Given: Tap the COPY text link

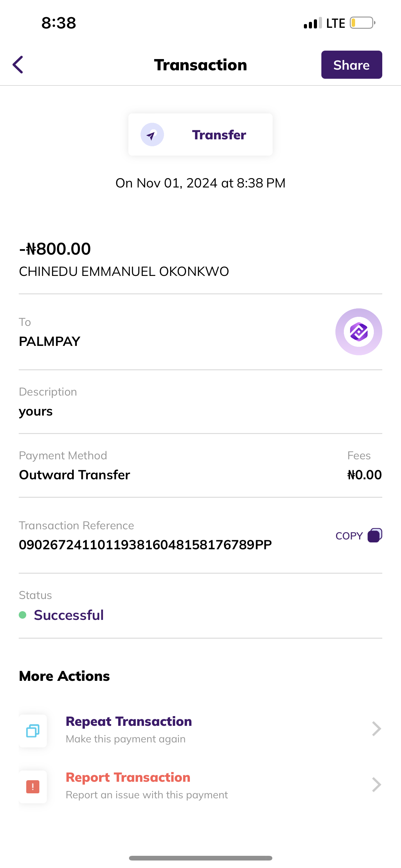Looking at the screenshot, I should 349,536.
